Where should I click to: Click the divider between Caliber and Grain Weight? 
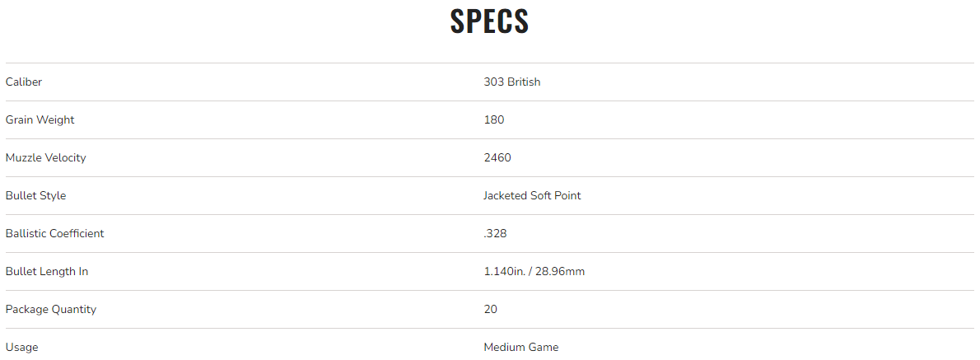click(489, 101)
